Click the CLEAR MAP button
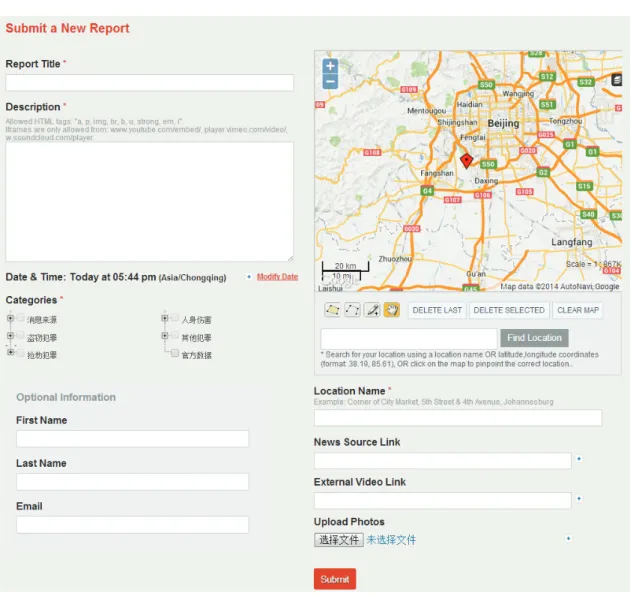This screenshot has width=630, height=595. tap(578, 310)
